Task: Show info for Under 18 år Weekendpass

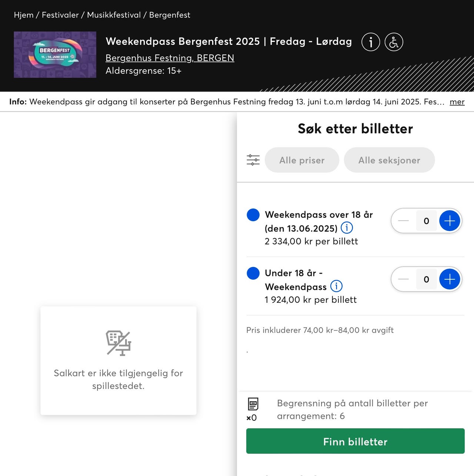Action: pyautogui.click(x=336, y=286)
